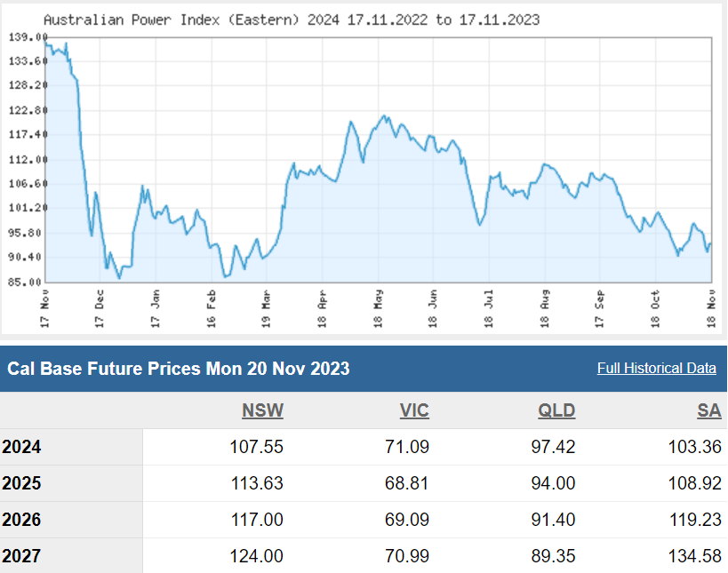Click the SA 2027 price 134.58
728x573 pixels.
[694, 556]
